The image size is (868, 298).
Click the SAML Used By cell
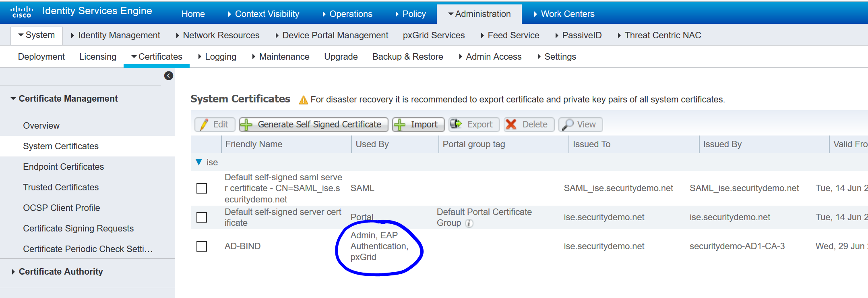(x=362, y=188)
